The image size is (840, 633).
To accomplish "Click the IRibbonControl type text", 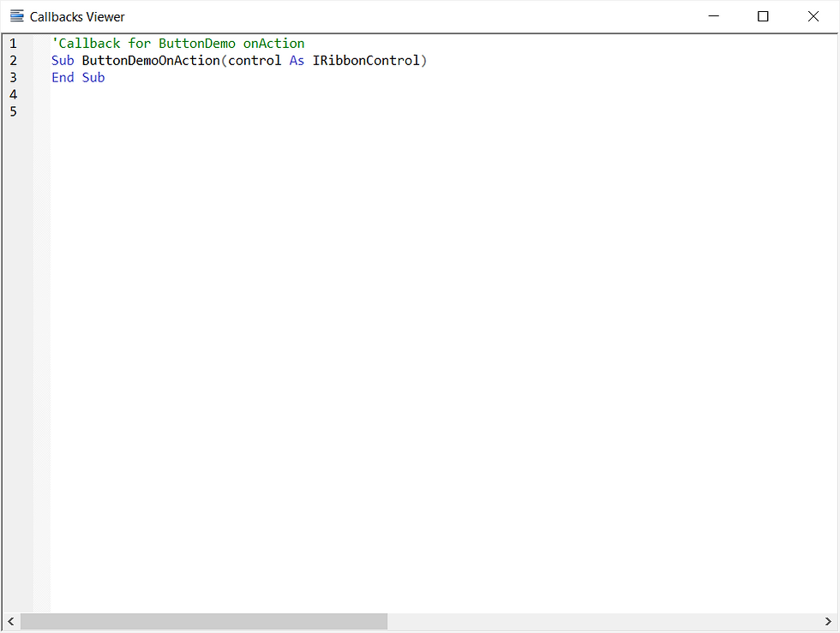I will click(366, 61).
